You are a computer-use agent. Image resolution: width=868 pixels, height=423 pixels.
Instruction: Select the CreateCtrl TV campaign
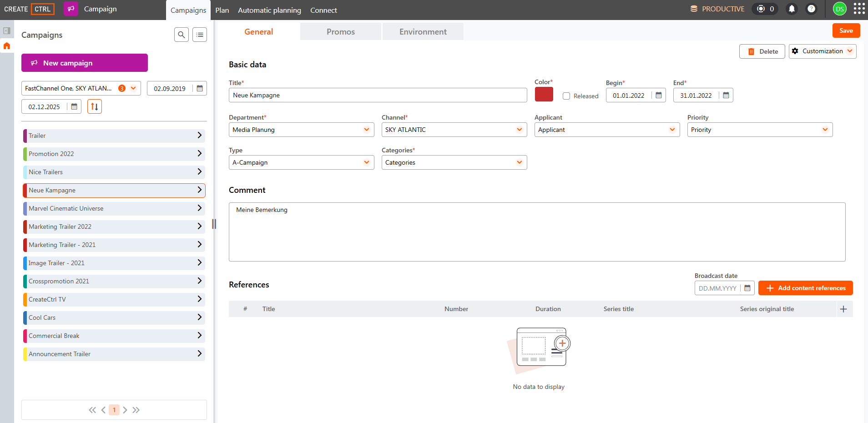coord(114,299)
